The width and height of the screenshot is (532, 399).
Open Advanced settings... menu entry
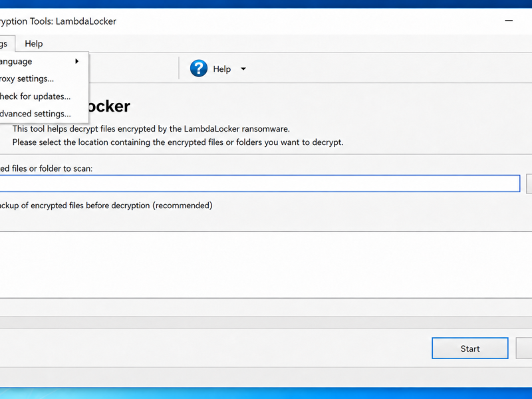(x=43, y=114)
